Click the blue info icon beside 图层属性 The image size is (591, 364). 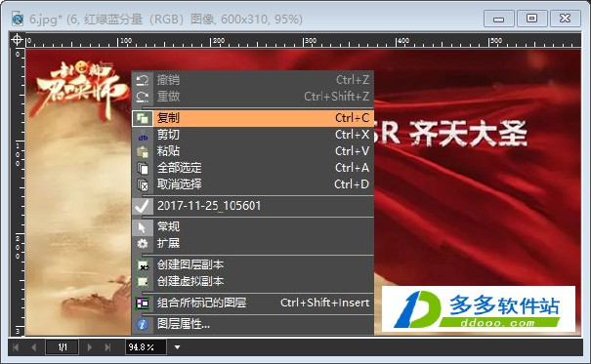[142, 324]
